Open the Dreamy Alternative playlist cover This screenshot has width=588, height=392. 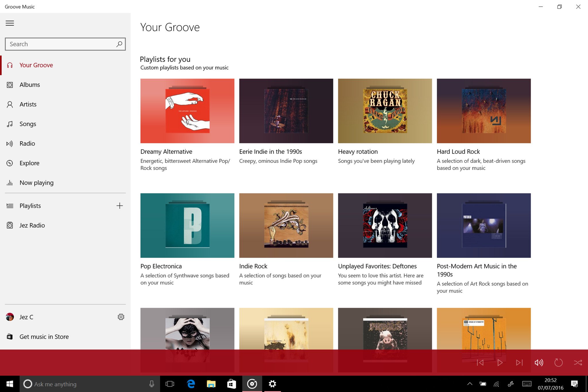pyautogui.click(x=187, y=111)
